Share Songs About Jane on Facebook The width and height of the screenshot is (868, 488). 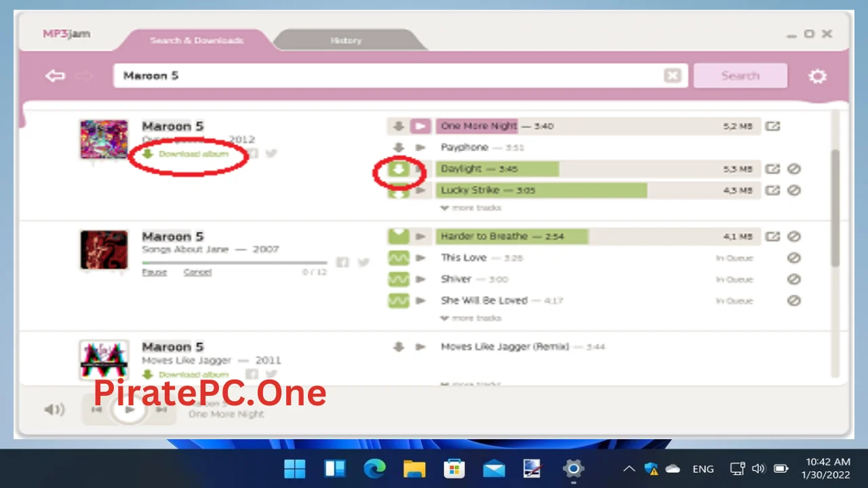coord(342,262)
